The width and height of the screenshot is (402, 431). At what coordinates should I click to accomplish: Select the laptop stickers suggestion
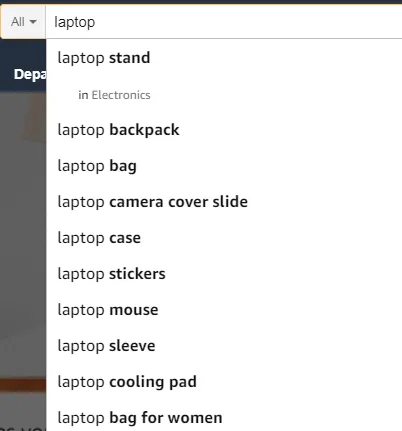(224, 274)
